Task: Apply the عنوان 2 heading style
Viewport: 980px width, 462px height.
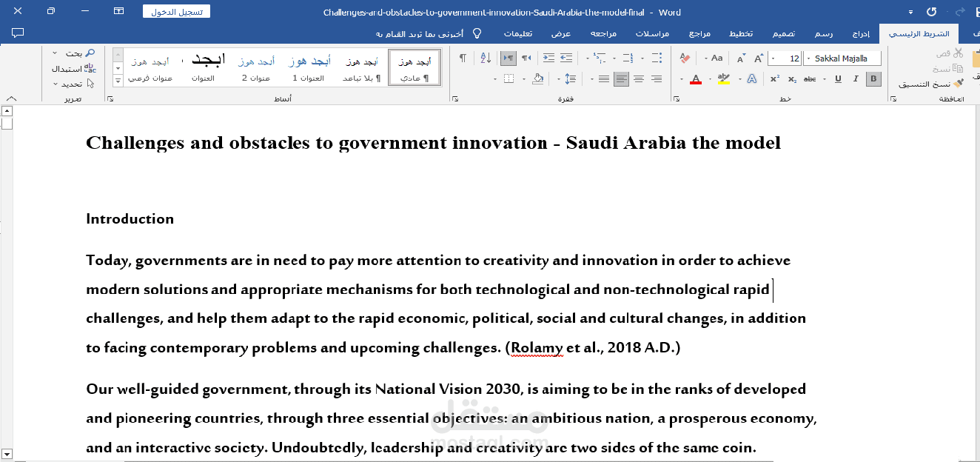Action: (x=256, y=67)
